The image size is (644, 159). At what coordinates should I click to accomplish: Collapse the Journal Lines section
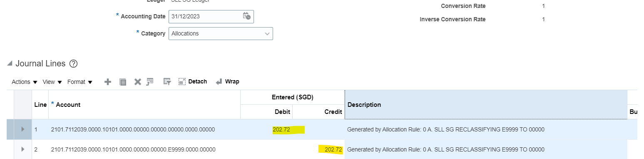tap(10, 63)
